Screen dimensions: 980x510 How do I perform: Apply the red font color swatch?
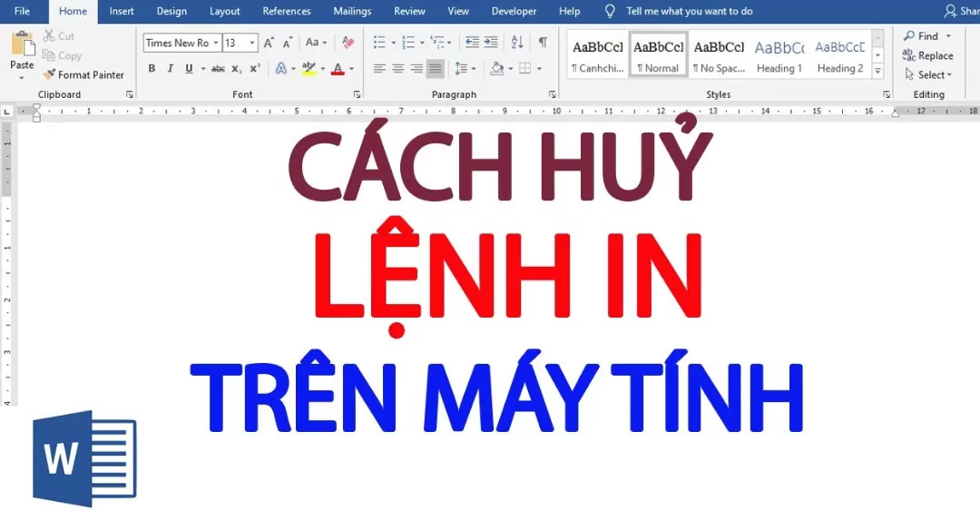pyautogui.click(x=338, y=69)
